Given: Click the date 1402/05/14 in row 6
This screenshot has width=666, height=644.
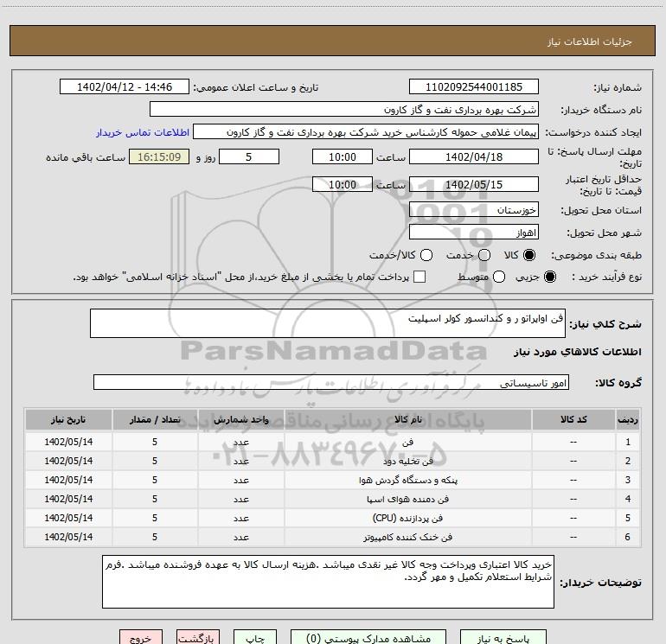Looking at the screenshot, I should click(68, 537).
